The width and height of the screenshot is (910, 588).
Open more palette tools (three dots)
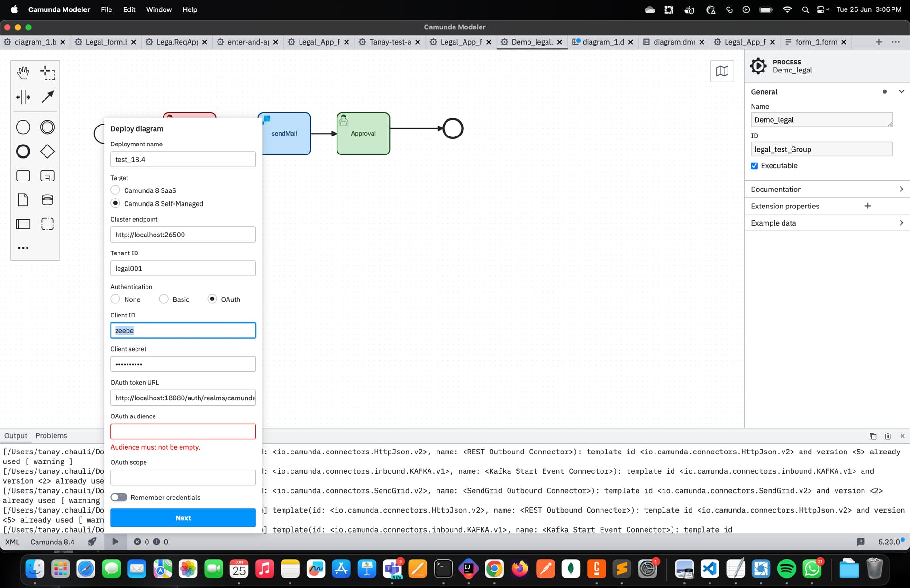pos(23,248)
